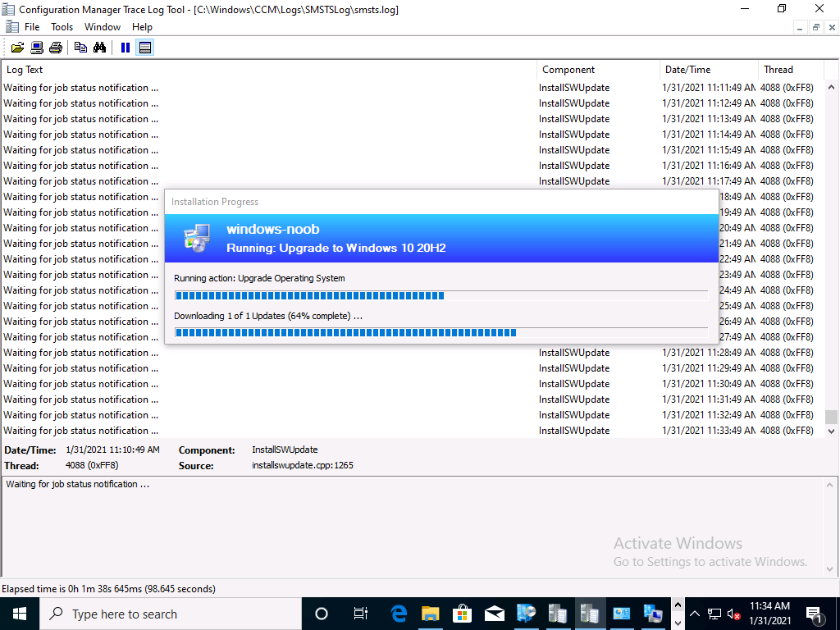
Task: Minimize the inner smsts.log child window
Action: (799, 27)
